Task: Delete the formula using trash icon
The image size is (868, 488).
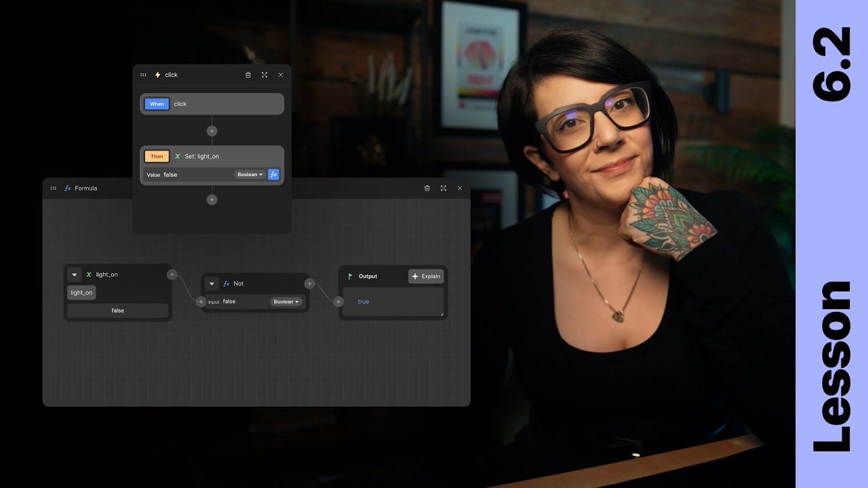Action: coord(427,188)
